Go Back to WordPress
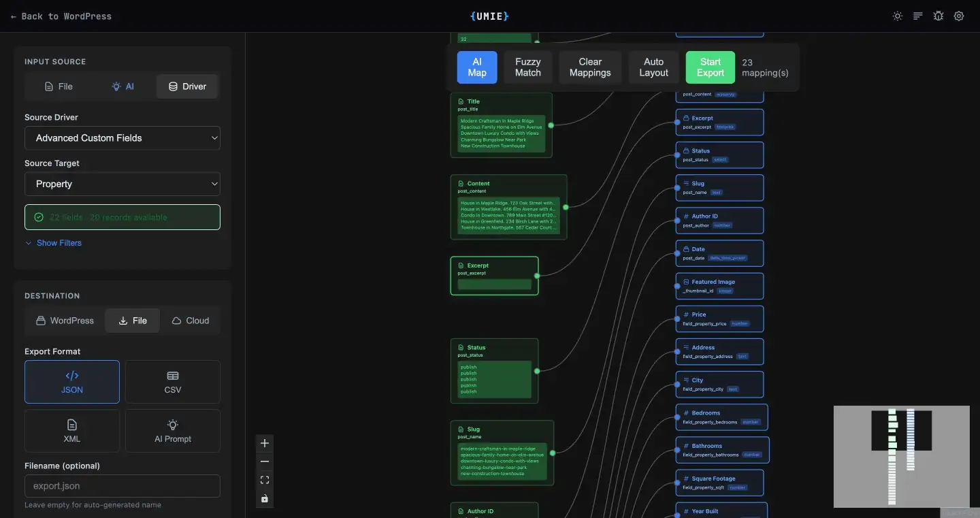This screenshot has height=518, width=980. [x=61, y=16]
